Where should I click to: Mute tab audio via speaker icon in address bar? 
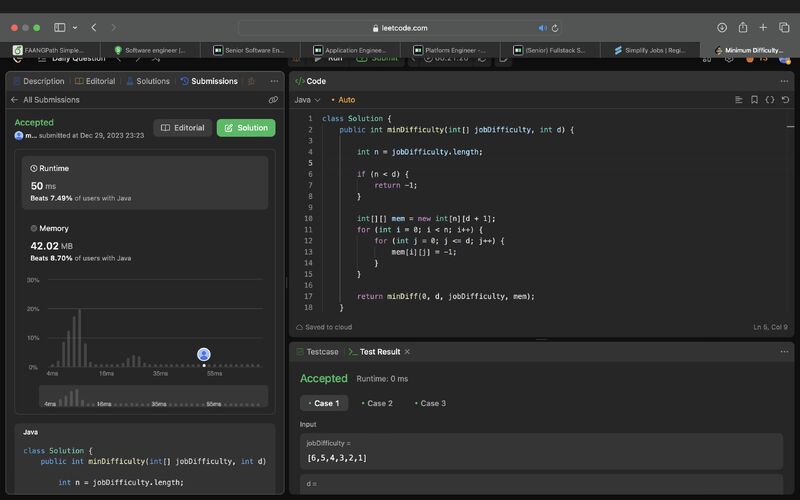click(x=542, y=28)
